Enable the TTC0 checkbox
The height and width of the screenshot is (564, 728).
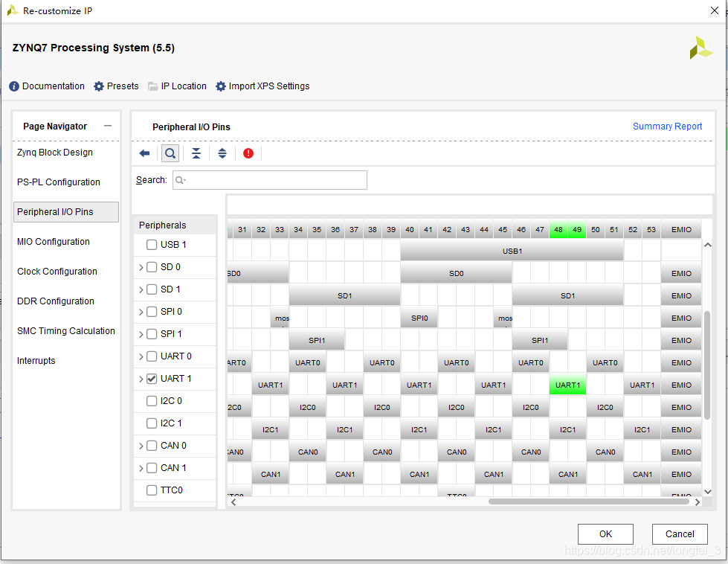[152, 490]
